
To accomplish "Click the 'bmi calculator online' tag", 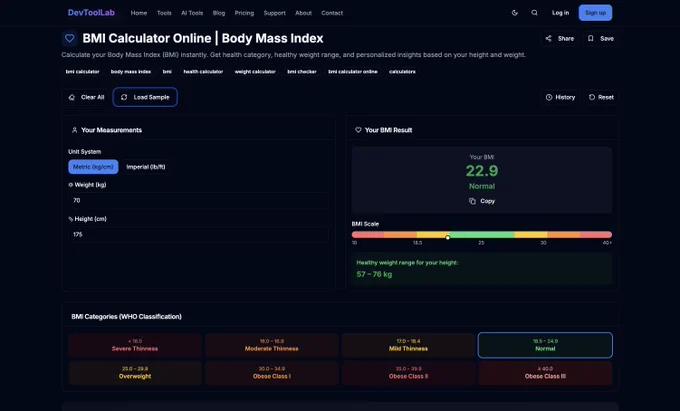I will pyautogui.click(x=353, y=72).
